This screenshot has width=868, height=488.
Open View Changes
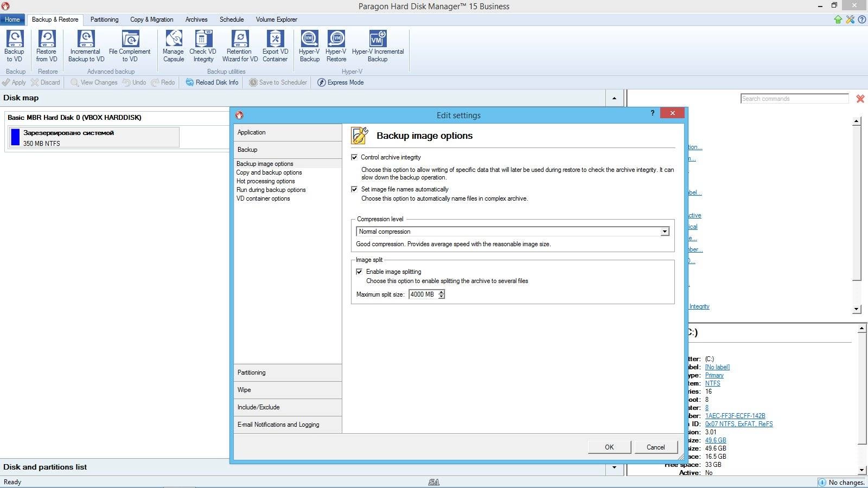pyautogui.click(x=94, y=82)
